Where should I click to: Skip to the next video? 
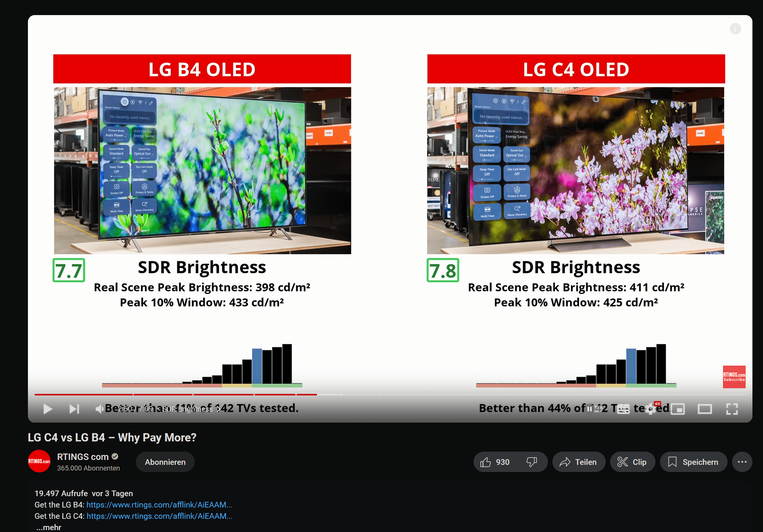(74, 409)
